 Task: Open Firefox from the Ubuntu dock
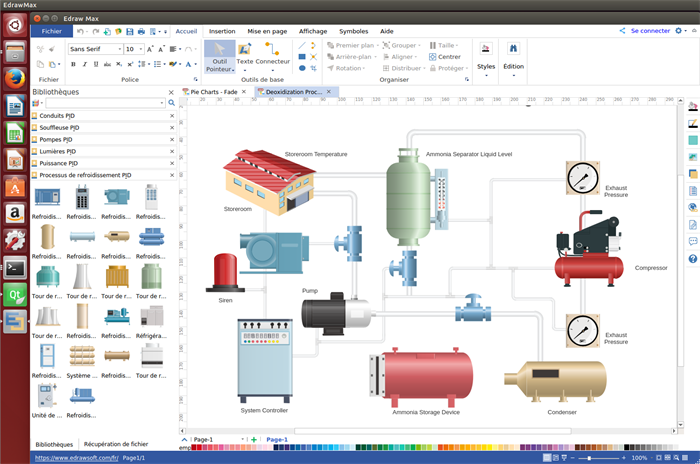15,77
